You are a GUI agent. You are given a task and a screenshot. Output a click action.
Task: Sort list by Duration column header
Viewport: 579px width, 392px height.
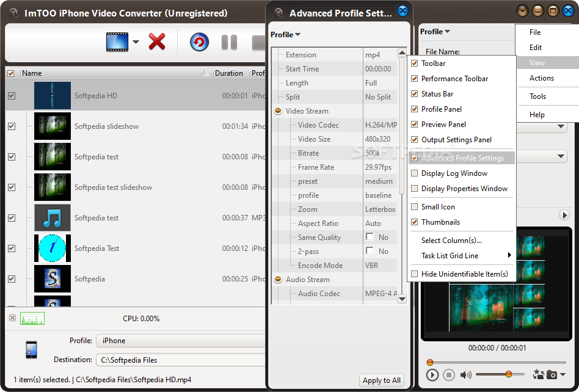pos(231,73)
